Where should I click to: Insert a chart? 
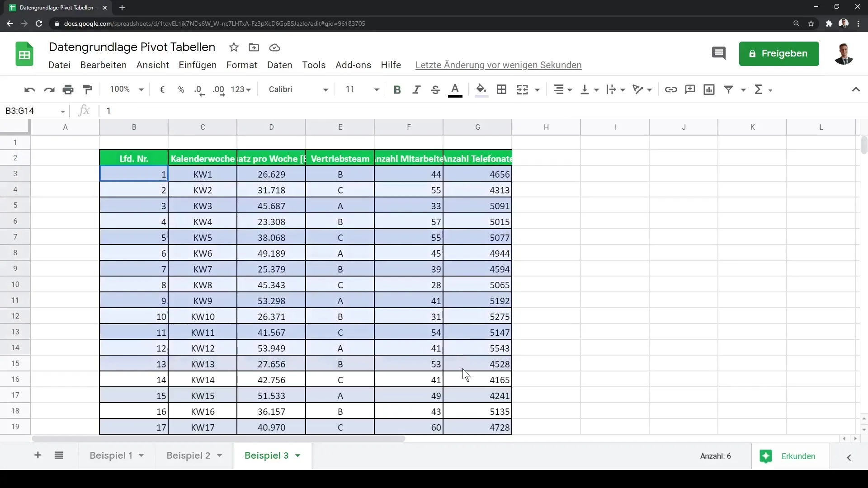709,89
